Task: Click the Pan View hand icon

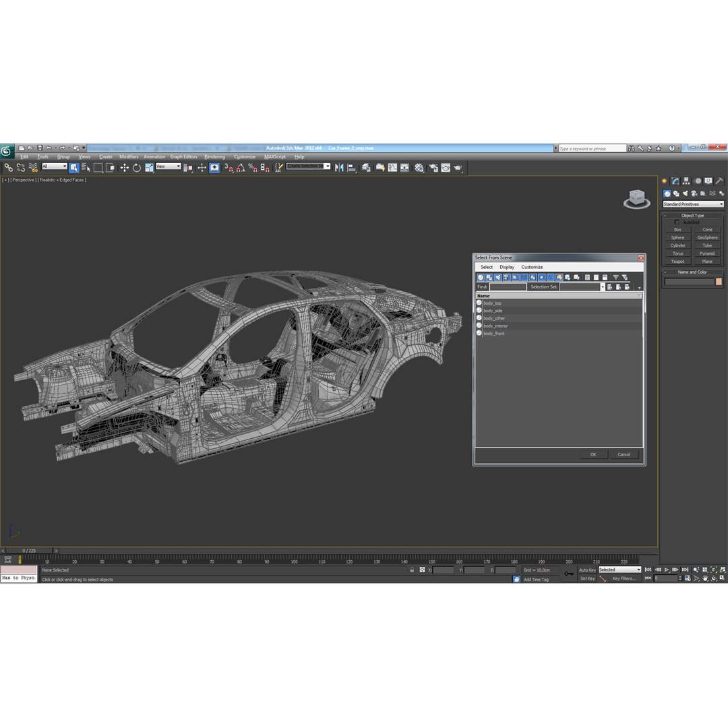Action: 705,578
